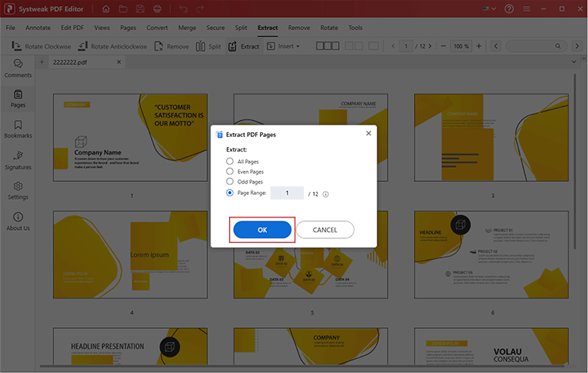Add a new tab with plus icon
588x373 pixels.
click(42, 62)
